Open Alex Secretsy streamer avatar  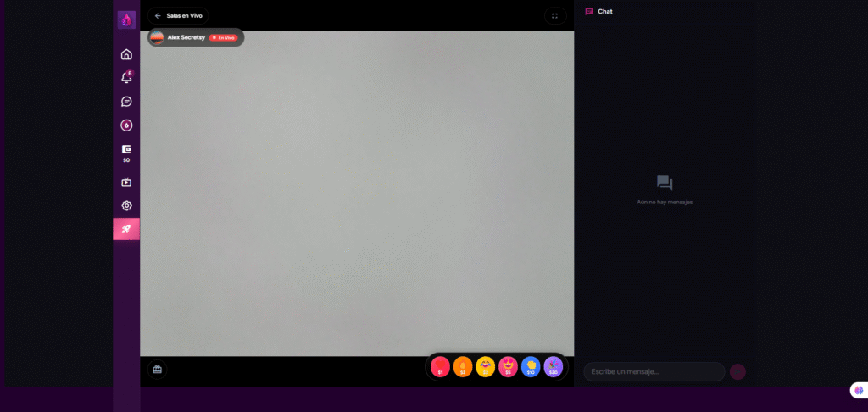tap(157, 37)
